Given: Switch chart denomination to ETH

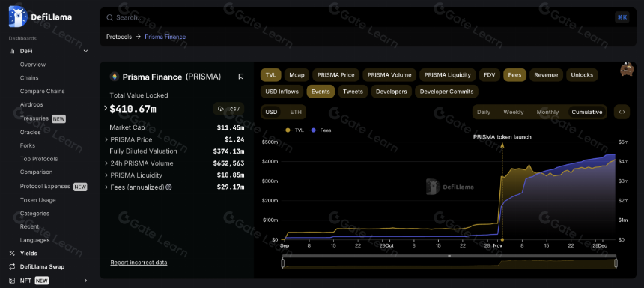Looking at the screenshot, I should coord(296,112).
